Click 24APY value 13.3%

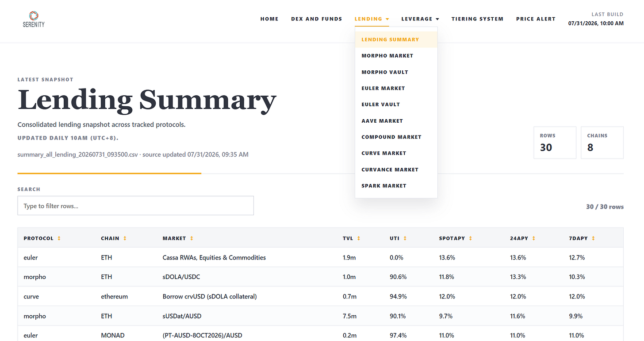click(x=518, y=277)
